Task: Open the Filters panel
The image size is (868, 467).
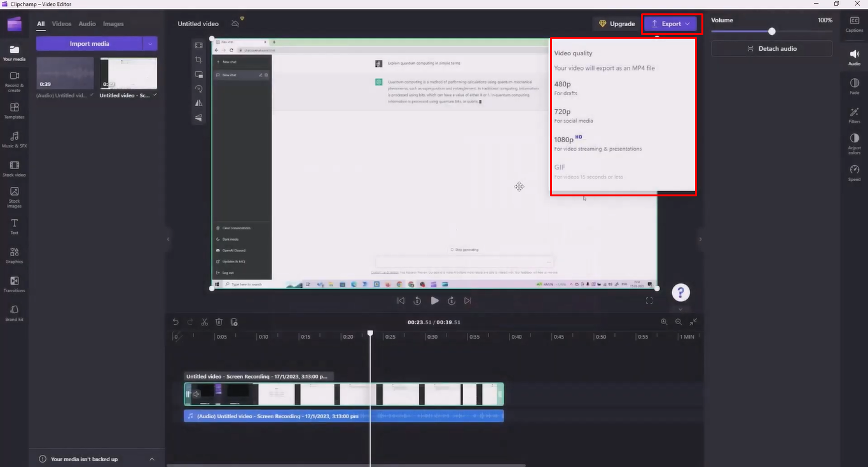Action: click(x=854, y=116)
